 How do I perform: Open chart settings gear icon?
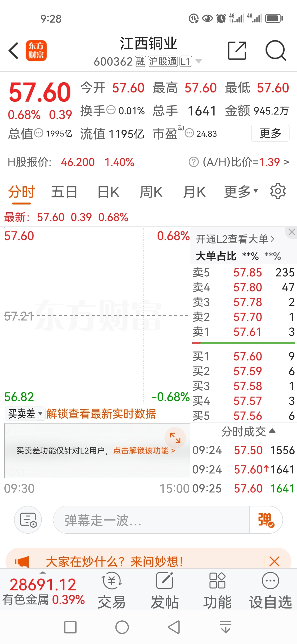tap(278, 191)
